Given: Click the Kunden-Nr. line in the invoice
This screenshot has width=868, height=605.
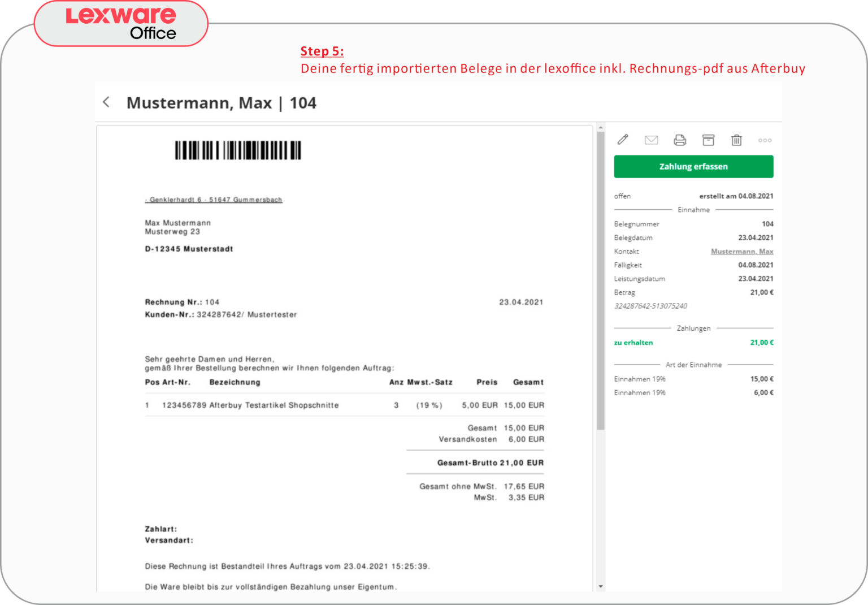Looking at the screenshot, I should [220, 315].
